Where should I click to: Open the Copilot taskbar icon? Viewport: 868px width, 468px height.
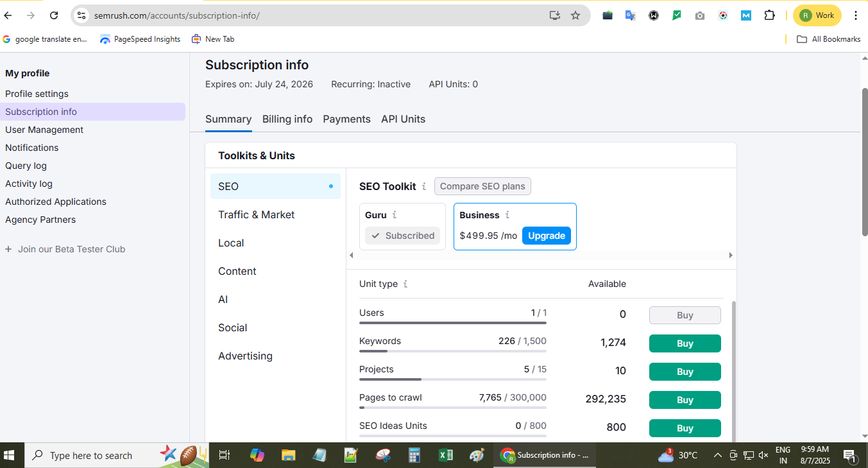(x=257, y=455)
